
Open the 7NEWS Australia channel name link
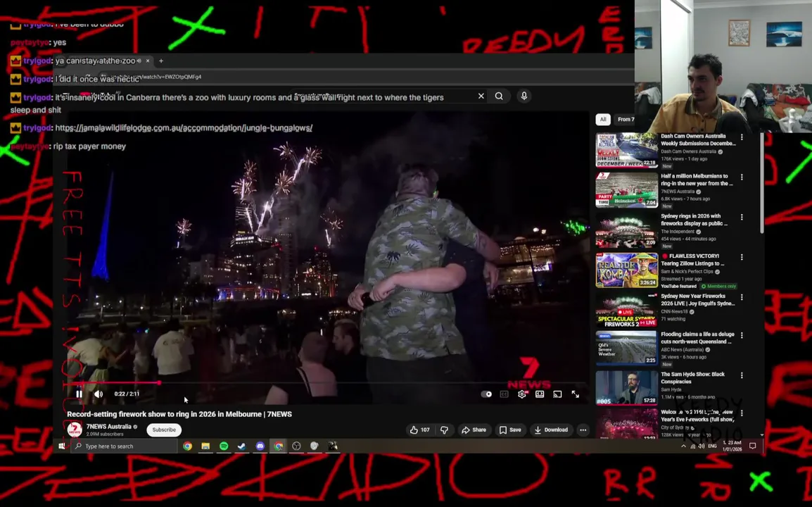click(109, 426)
